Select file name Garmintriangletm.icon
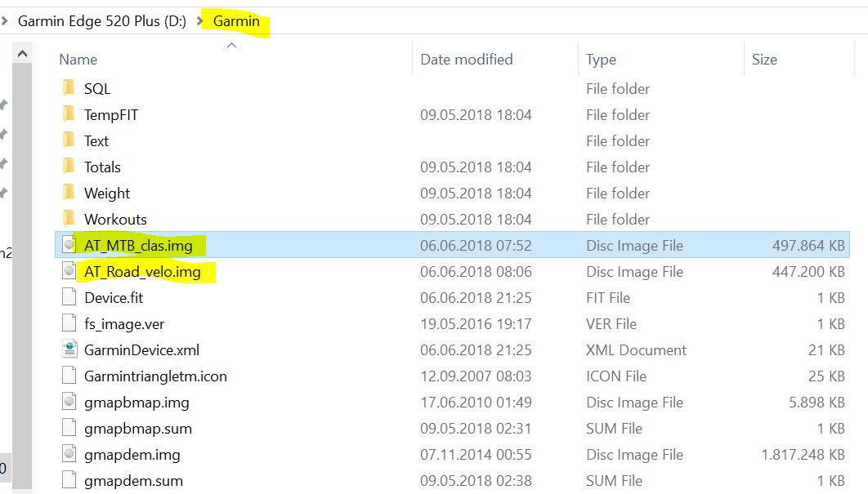 click(155, 376)
